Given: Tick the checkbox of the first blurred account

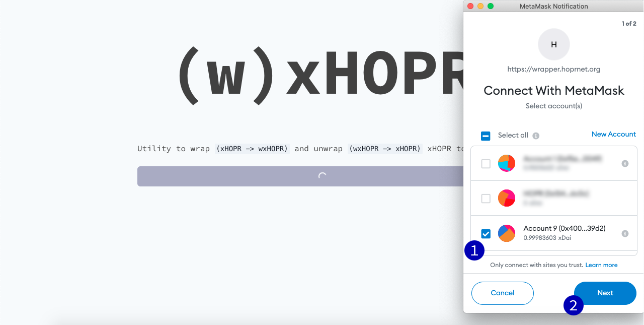Looking at the screenshot, I should pyautogui.click(x=486, y=164).
